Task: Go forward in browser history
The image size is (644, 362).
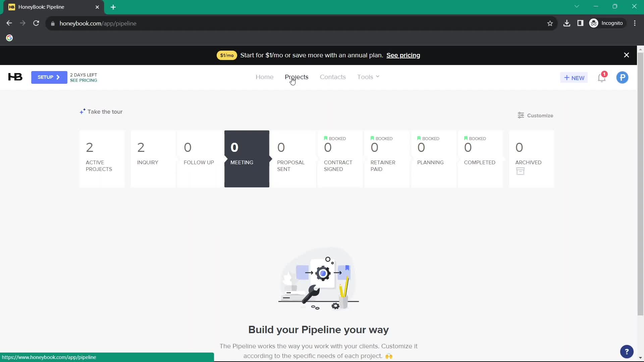Action: 22,23
